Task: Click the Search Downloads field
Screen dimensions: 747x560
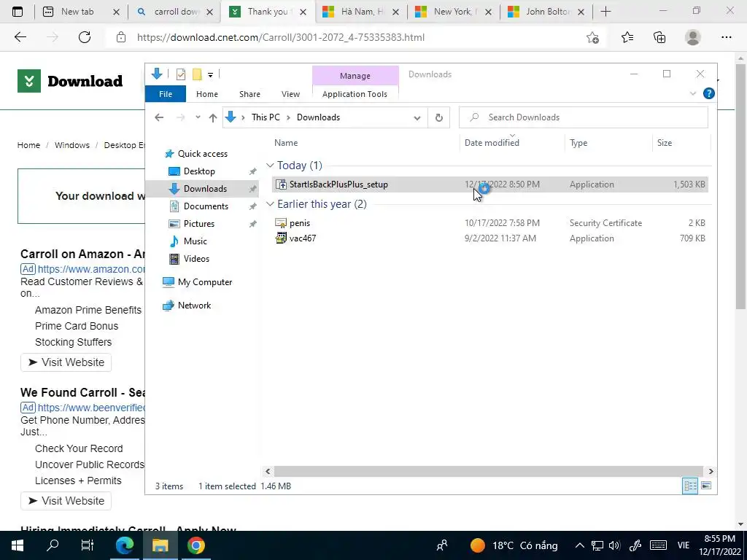Action: click(x=583, y=117)
